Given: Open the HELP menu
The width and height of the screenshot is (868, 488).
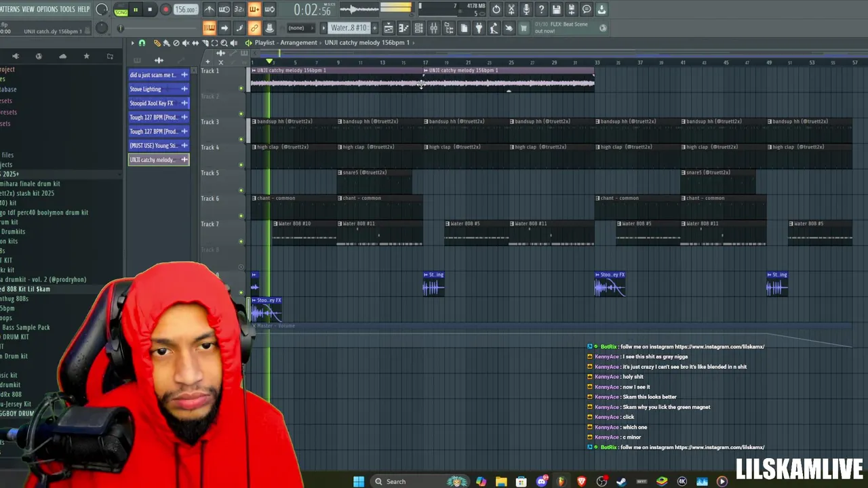Looking at the screenshot, I should (x=83, y=9).
